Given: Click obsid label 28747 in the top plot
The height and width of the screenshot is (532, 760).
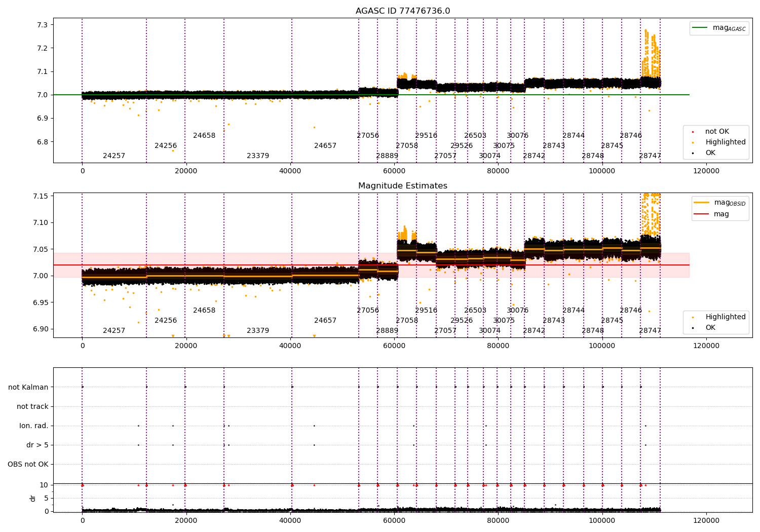Looking at the screenshot, I should click(650, 156).
